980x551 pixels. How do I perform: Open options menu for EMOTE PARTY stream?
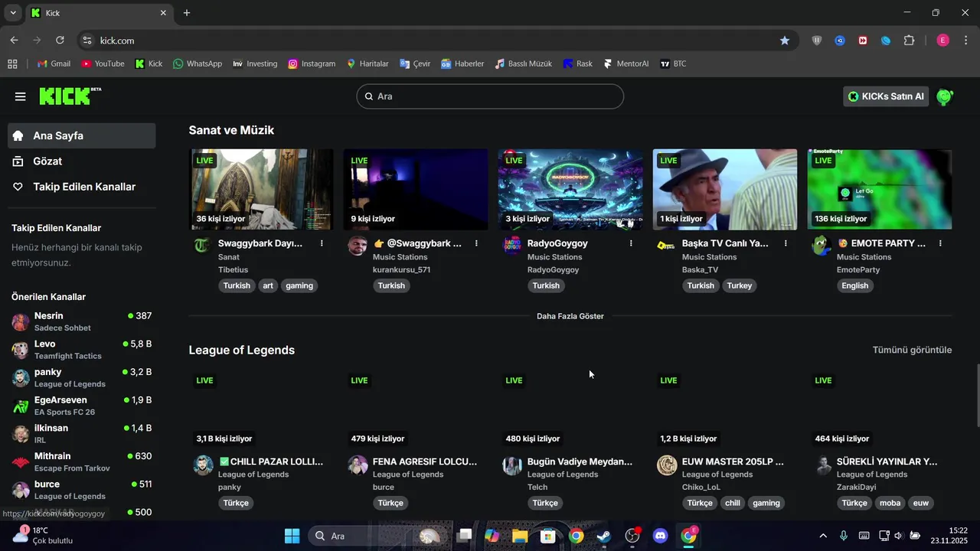[940, 243]
